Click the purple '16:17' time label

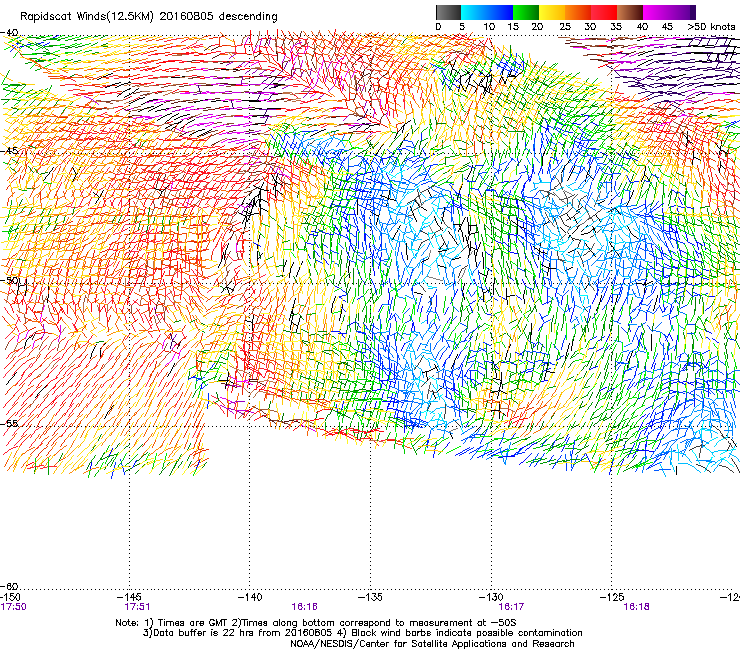511,607
